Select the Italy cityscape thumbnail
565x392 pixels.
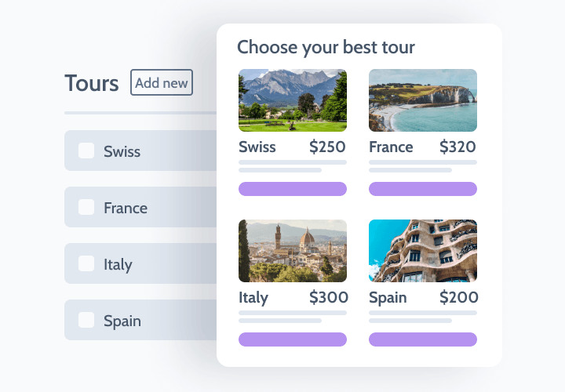(292, 251)
